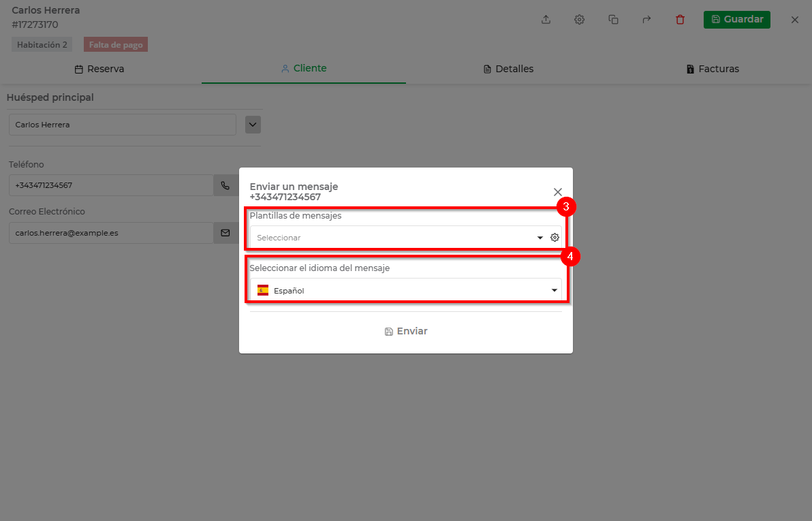The image size is (812, 521).
Task: Click the Correo Electrónico input field
Action: pyautogui.click(x=111, y=233)
